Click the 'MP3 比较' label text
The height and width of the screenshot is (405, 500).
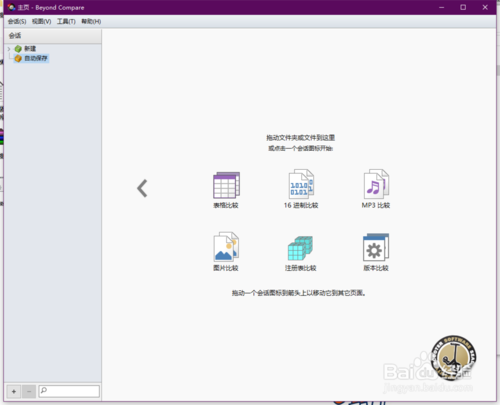point(376,205)
